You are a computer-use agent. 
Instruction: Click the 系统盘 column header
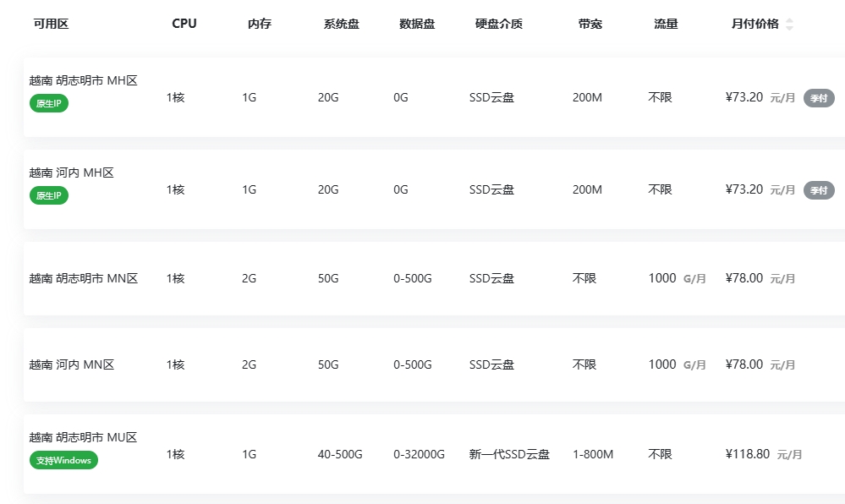[x=342, y=24]
